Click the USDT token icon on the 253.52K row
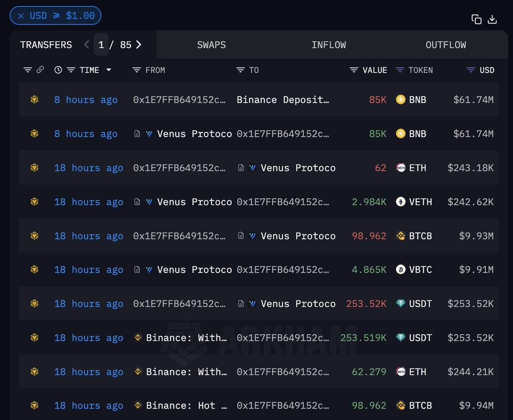This screenshot has height=420, width=513. [x=401, y=304]
